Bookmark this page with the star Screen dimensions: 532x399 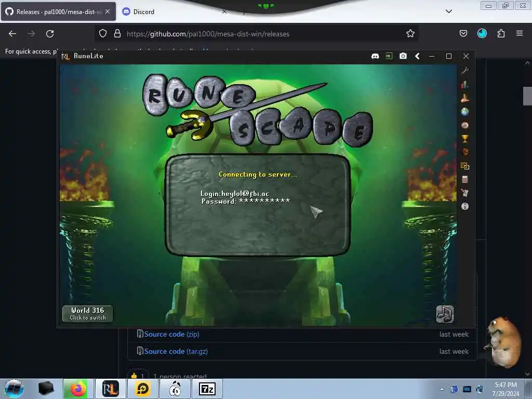pos(410,33)
